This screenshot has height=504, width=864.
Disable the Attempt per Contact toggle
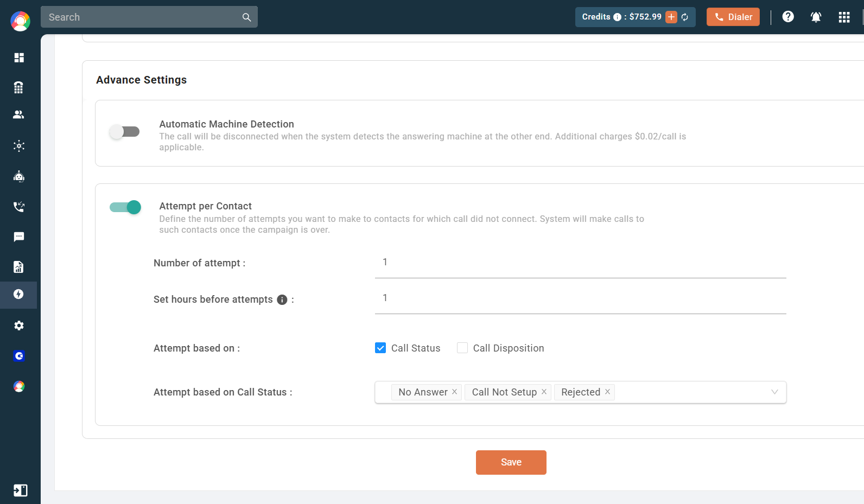pos(125,207)
